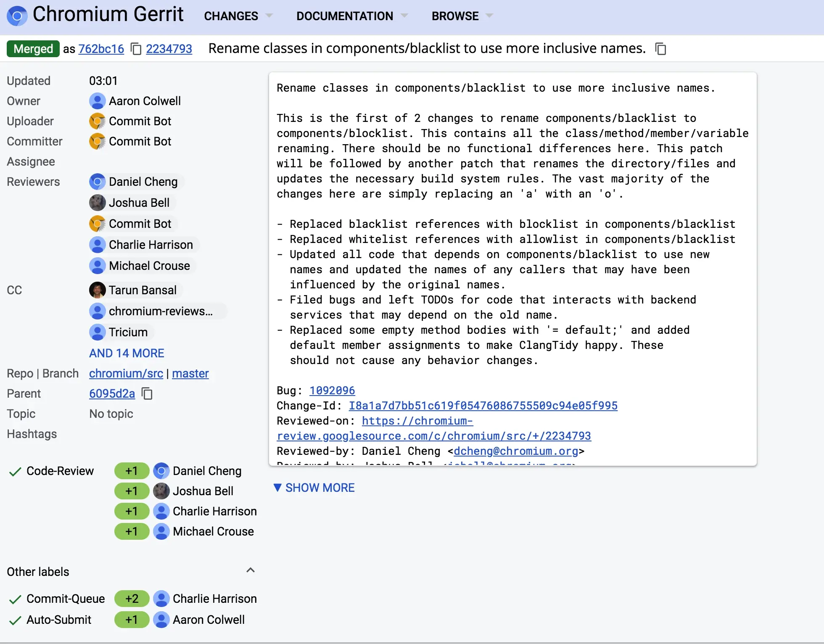Open the master branch link

pyautogui.click(x=190, y=373)
